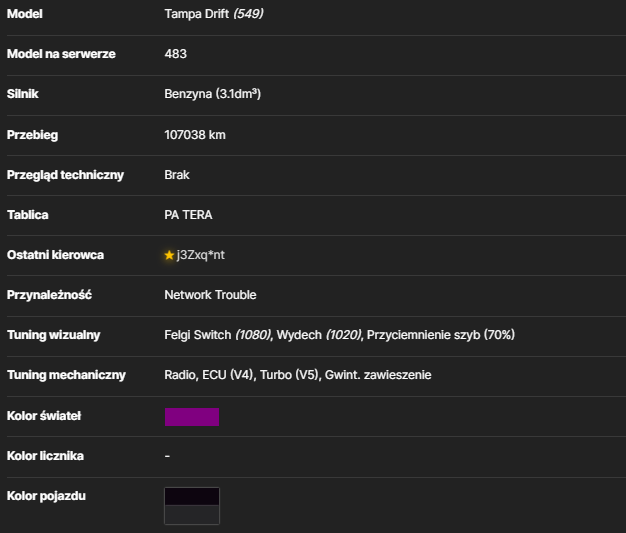Click the plate value PA TERA

click(x=188, y=215)
